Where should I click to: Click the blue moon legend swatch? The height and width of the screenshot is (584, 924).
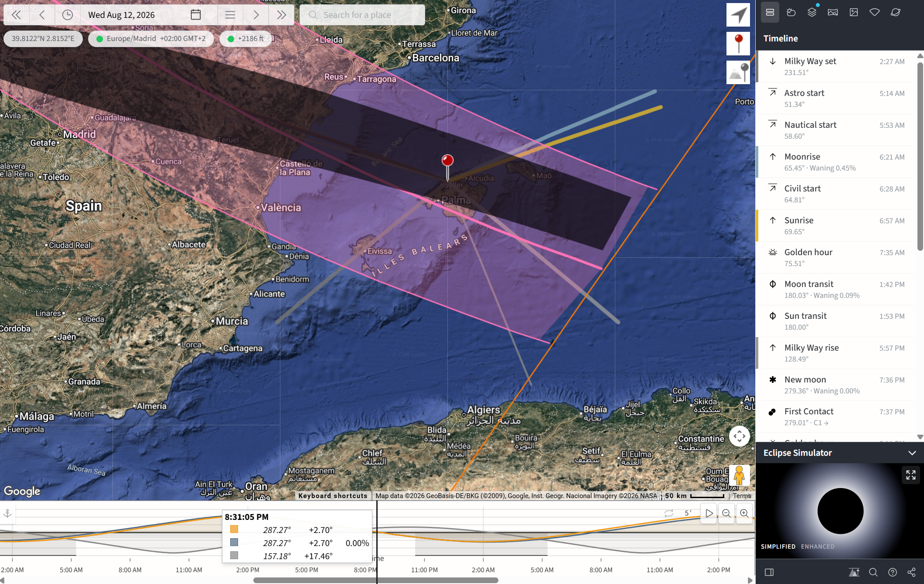point(234,542)
